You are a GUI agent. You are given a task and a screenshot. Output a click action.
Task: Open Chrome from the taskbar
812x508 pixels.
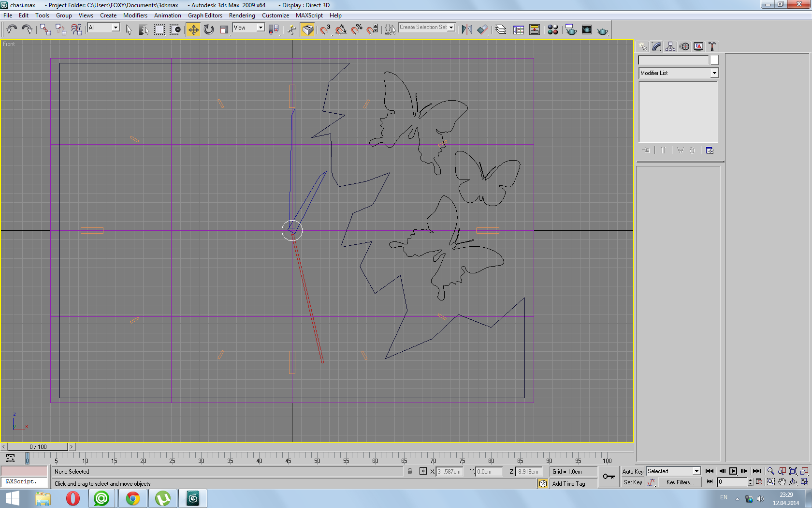132,498
